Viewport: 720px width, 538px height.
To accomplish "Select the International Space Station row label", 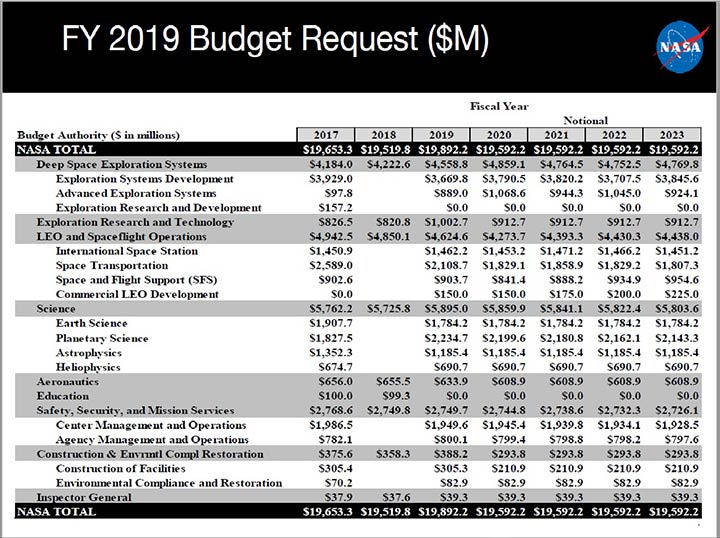I will 127,251.
